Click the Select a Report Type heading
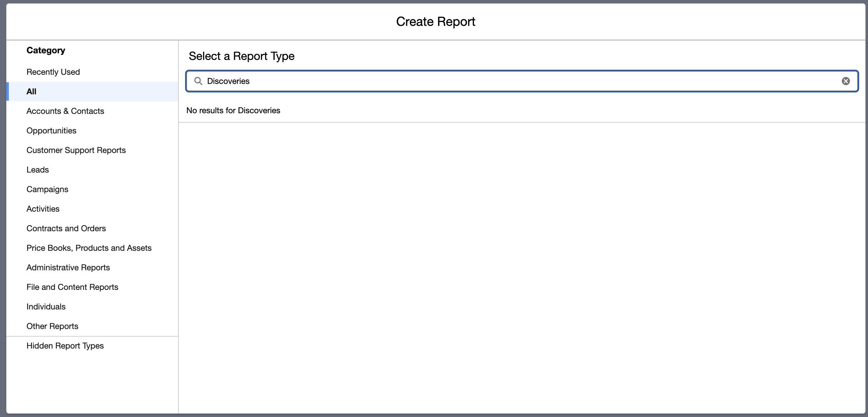This screenshot has width=868, height=417. pos(241,56)
